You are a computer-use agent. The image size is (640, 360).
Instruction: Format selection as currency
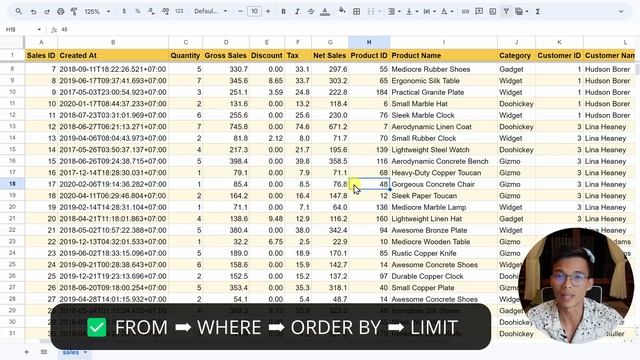pyautogui.click(x=124, y=11)
